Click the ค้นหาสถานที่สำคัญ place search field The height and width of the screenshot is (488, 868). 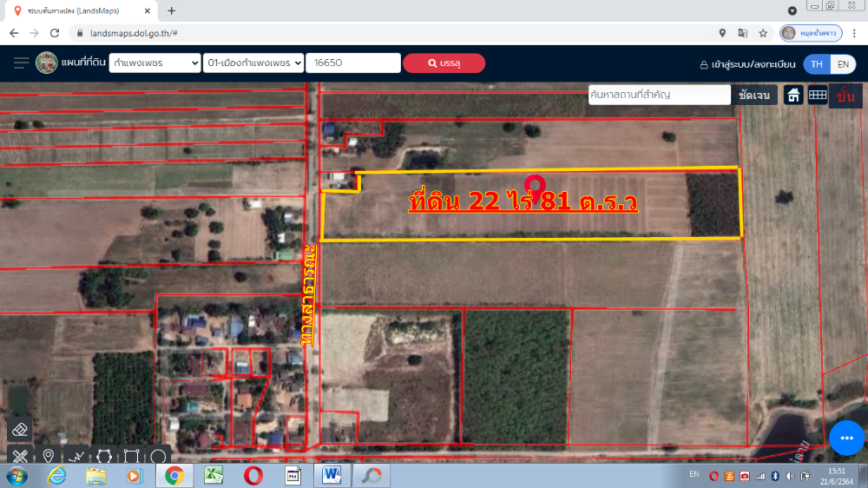659,95
